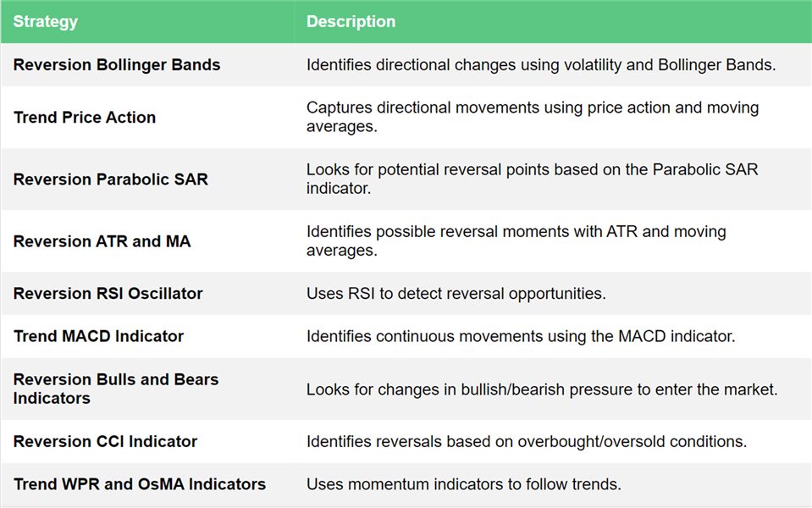
Task: Select the Reversion ATR and MA strategy
Action: click(102, 241)
